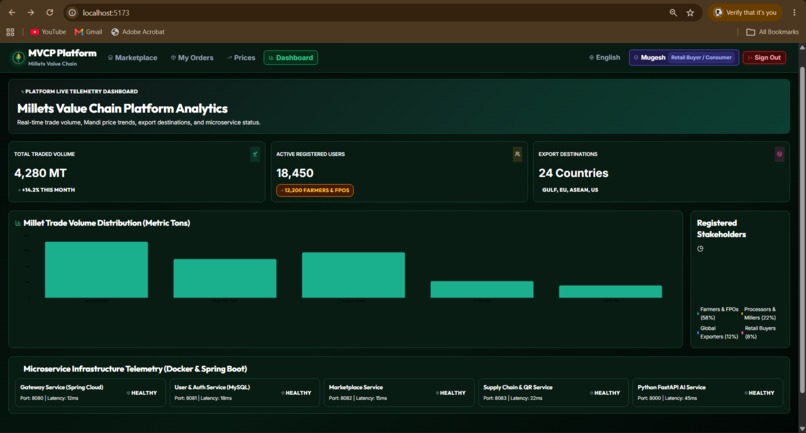The image size is (806, 433).
Task: Click the Python FastAPI AI Service card
Action: pyautogui.click(x=707, y=392)
